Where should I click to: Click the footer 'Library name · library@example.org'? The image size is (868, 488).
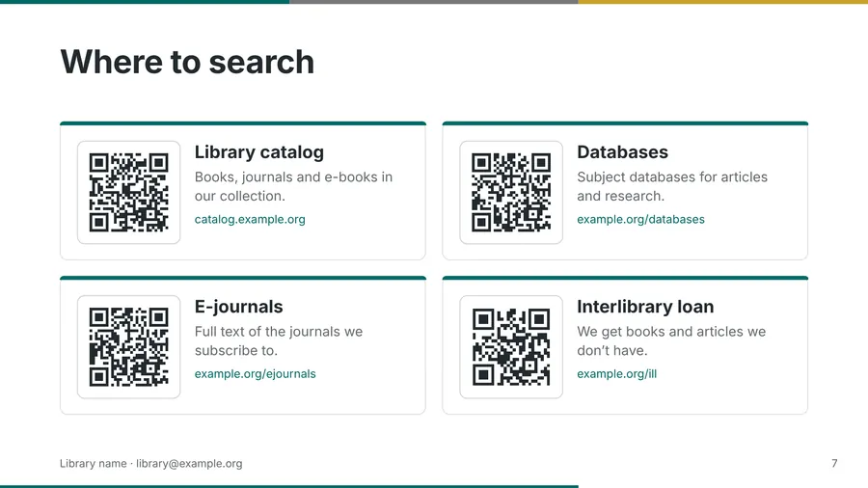pyautogui.click(x=151, y=464)
